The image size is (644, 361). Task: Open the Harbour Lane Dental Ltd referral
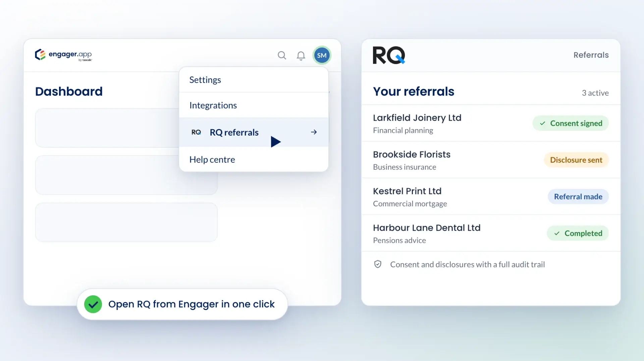[x=491, y=233]
